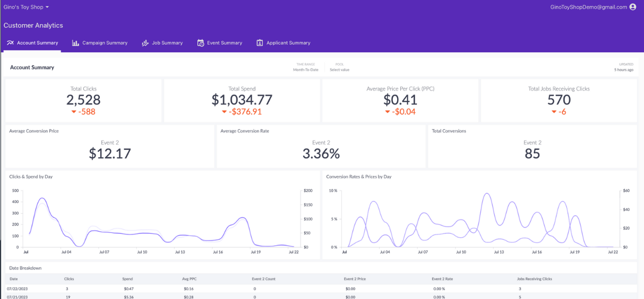Click the Event Summary calendar icon
Screen dimensions: 644x299
point(201,43)
